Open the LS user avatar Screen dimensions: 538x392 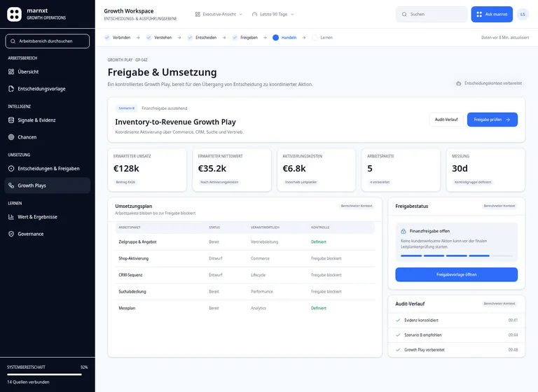point(523,15)
